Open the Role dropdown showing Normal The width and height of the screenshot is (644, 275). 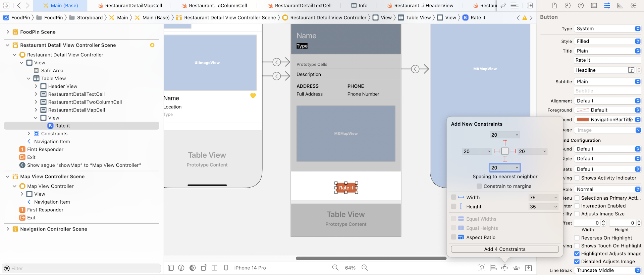click(x=607, y=189)
